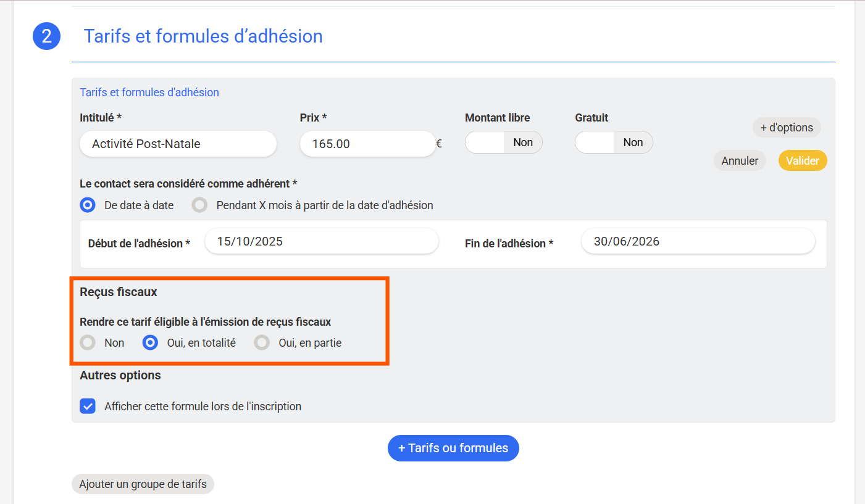The image size is (865, 504).
Task: Click the Fin de l'adhésion date field
Action: (698, 241)
